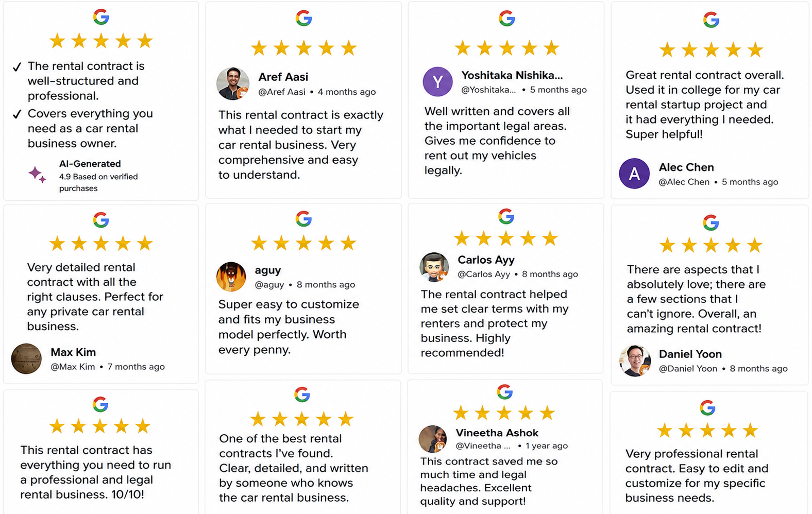
Task: Click the Vineetha Ashok reviewer name
Action: 497,433
